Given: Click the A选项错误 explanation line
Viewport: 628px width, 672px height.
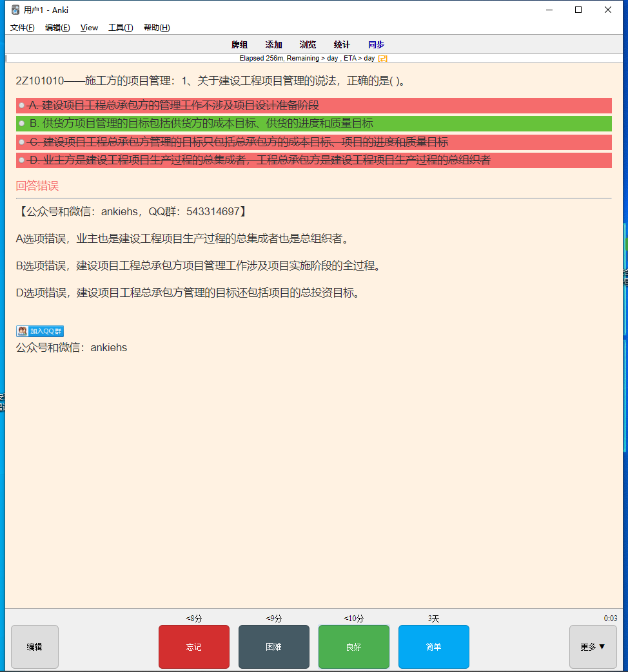Looking at the screenshot, I should (184, 239).
